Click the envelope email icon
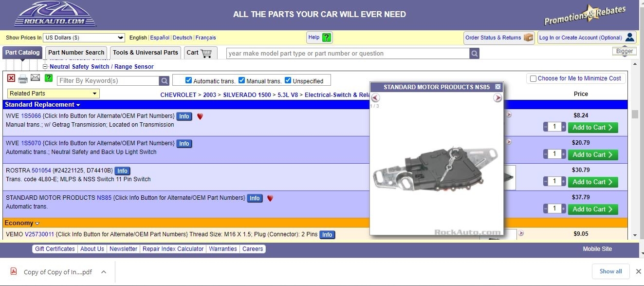Viewport: 644px width, 286px height. (35, 78)
